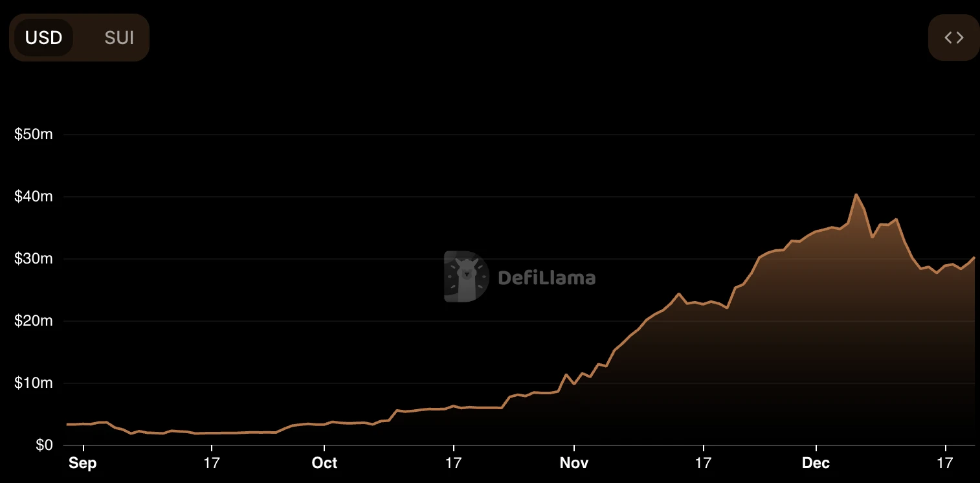Click the 17 tick label after Sep

(212, 463)
